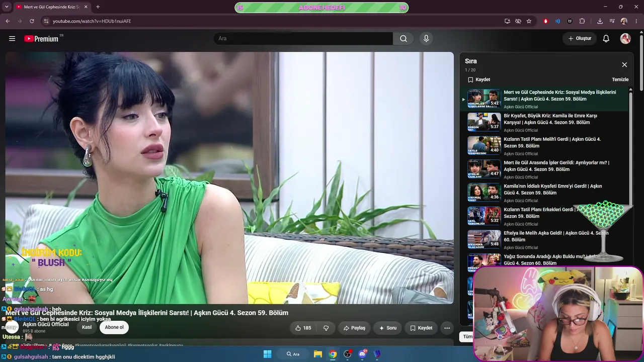
Task: Select the currently playing queue item thumbnail
Action: pyautogui.click(x=484, y=99)
